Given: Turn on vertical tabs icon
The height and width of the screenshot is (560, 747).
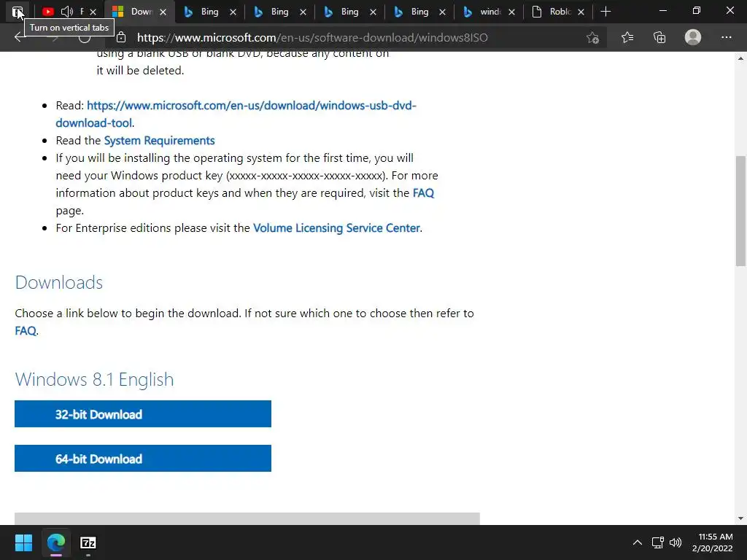Looking at the screenshot, I should pos(18,12).
